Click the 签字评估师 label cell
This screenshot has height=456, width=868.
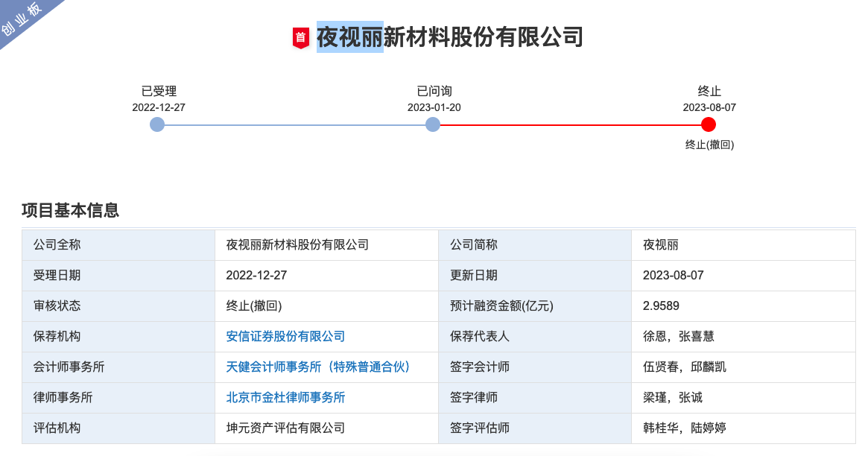click(x=535, y=428)
